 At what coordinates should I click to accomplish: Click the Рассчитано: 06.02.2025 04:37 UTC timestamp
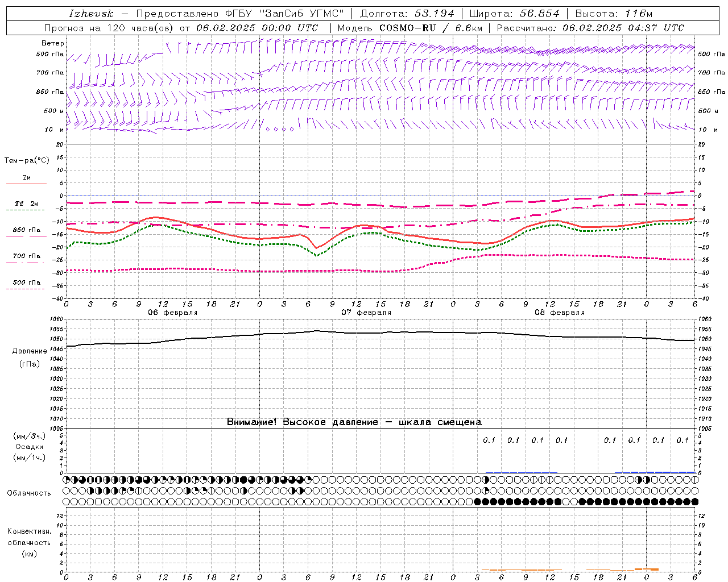click(590, 28)
